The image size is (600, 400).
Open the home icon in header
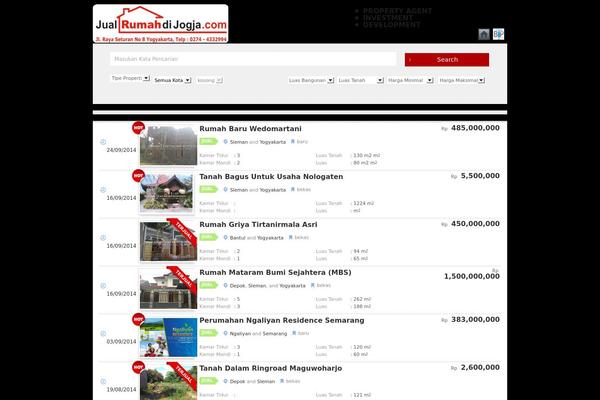(x=484, y=34)
